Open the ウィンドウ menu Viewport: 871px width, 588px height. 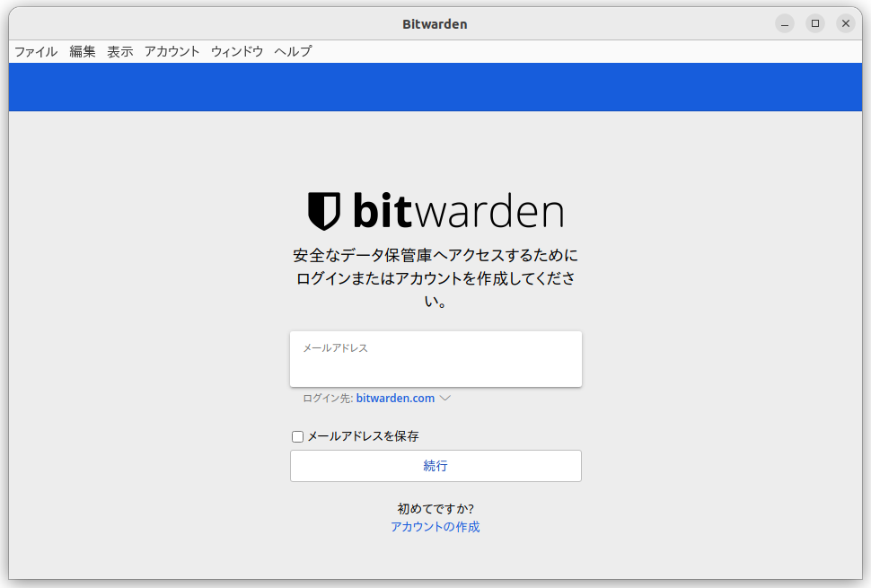(237, 52)
